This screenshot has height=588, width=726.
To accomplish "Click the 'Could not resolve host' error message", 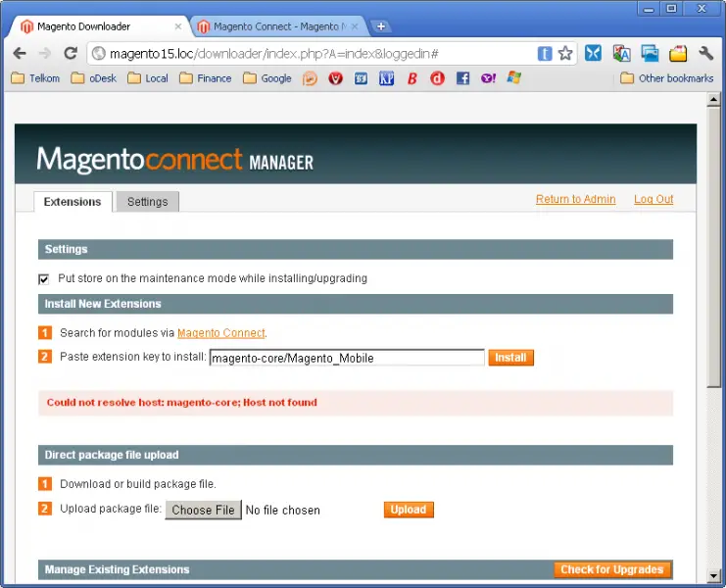I will (x=182, y=403).
